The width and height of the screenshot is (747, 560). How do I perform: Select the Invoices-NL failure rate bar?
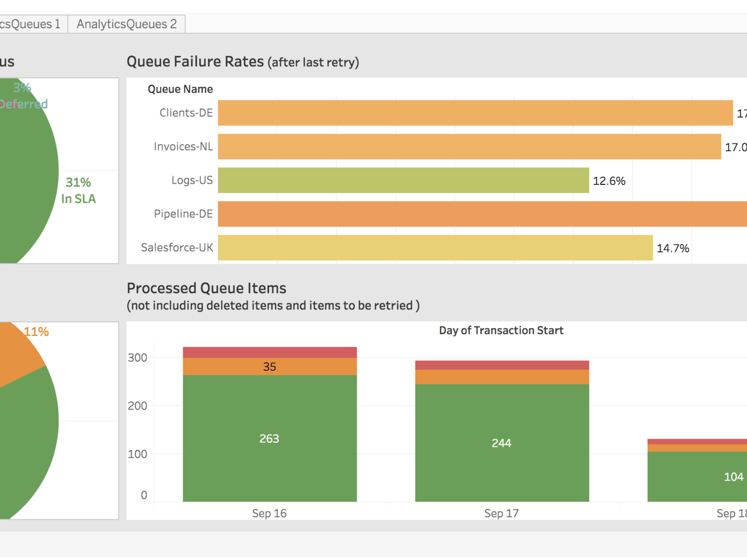pos(467,146)
